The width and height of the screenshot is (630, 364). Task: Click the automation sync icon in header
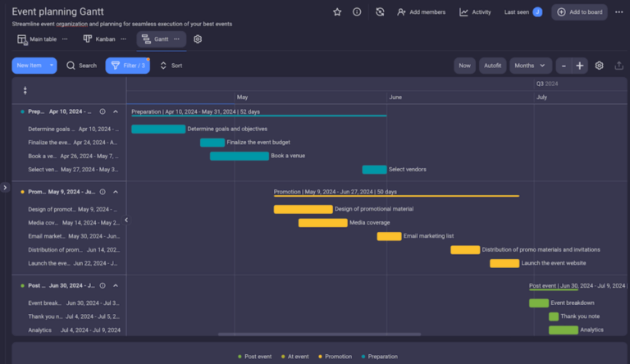point(380,12)
